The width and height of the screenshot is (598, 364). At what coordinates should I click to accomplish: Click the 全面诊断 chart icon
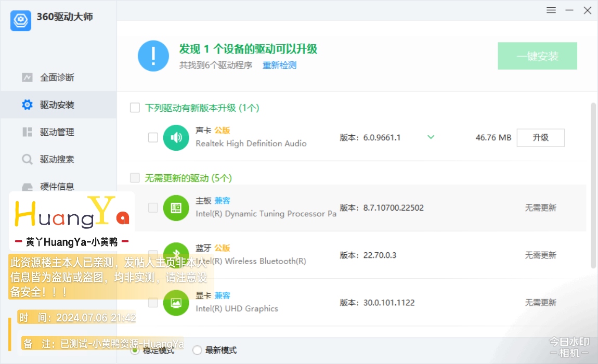click(x=27, y=77)
